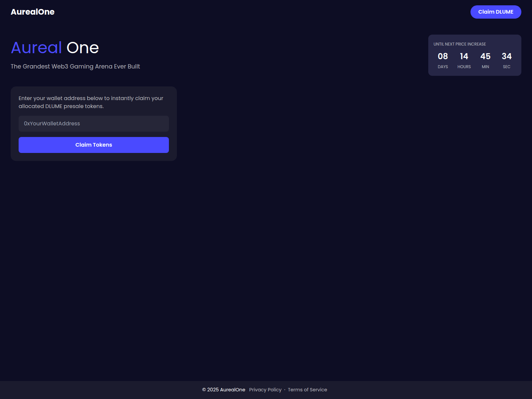The width and height of the screenshot is (532, 399).
Task: Click the Claim DLUME button
Action: 496,12
